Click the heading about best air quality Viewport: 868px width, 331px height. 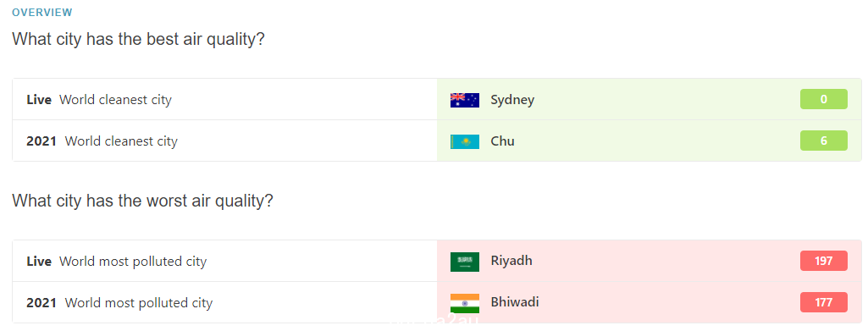[x=138, y=40]
